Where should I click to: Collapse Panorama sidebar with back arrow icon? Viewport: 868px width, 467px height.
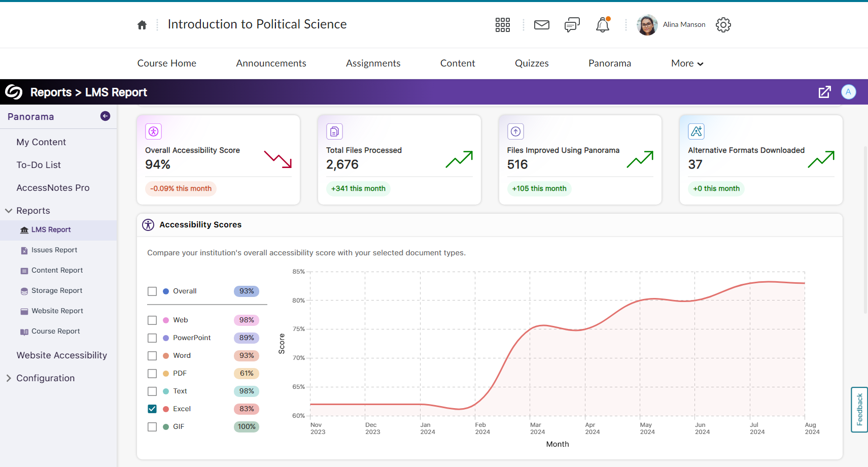(x=105, y=116)
